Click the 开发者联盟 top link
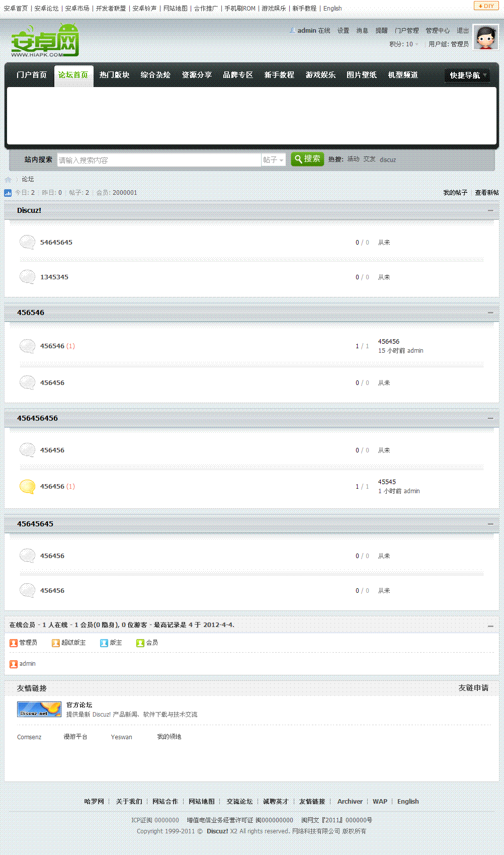This screenshot has height=855, width=504. (111, 9)
